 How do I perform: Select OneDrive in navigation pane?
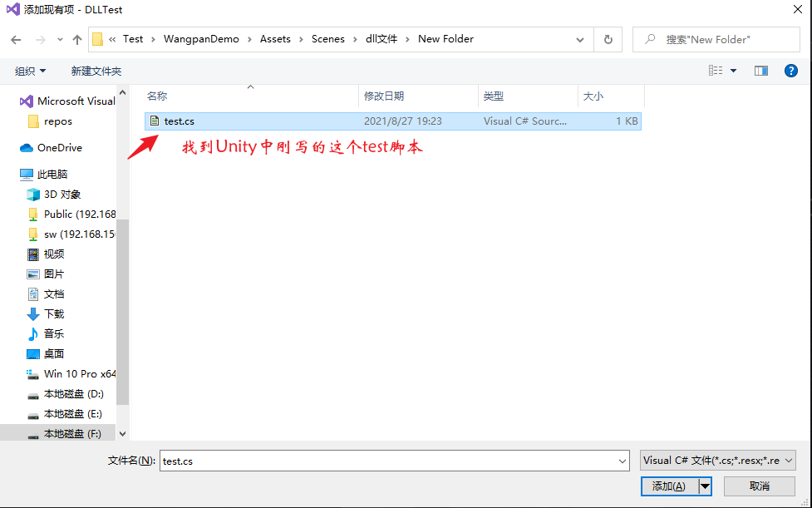pyautogui.click(x=51, y=148)
